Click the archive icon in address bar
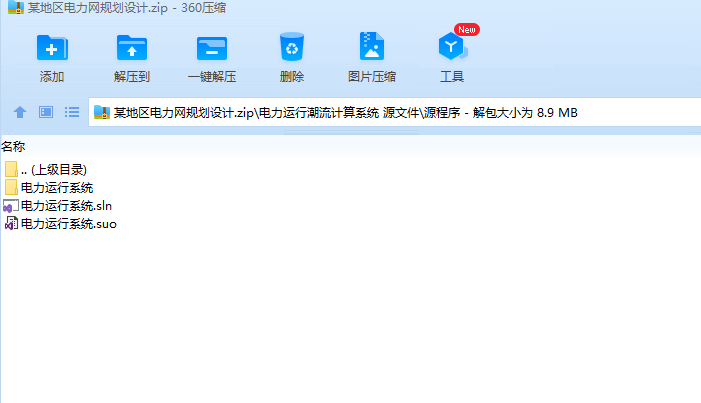701x403 pixels. pos(102,112)
